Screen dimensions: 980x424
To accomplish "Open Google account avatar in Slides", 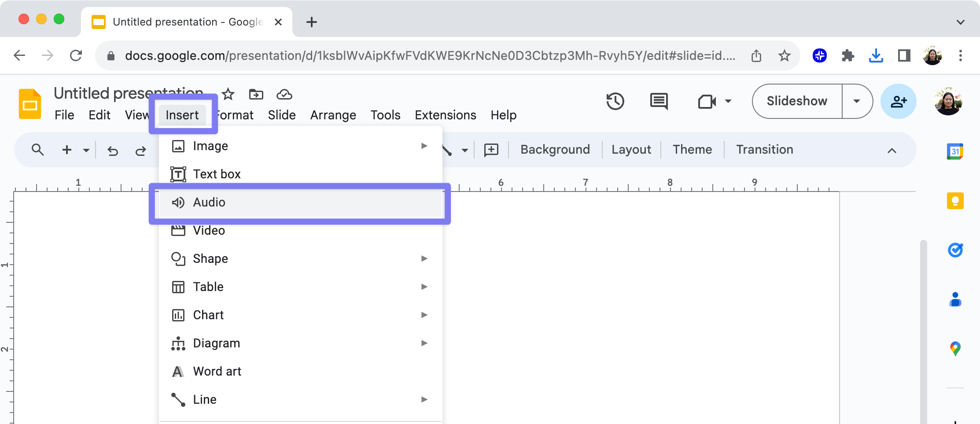I will click(948, 101).
